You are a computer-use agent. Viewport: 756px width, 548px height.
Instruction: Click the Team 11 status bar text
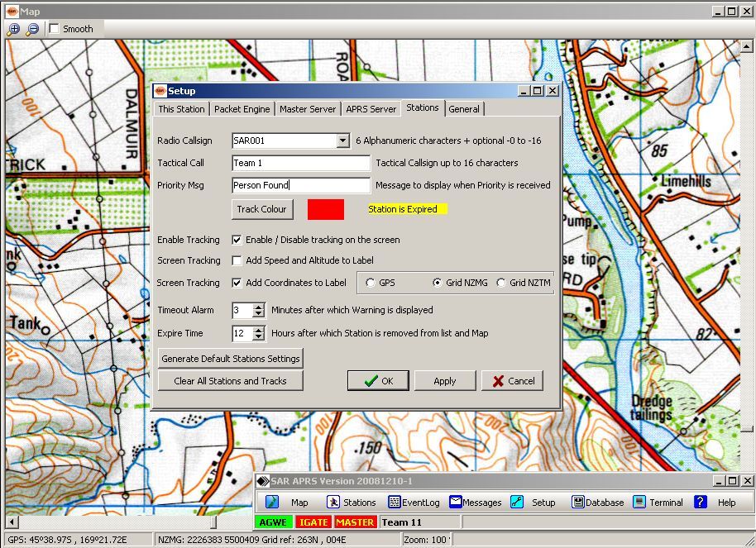coord(402,522)
